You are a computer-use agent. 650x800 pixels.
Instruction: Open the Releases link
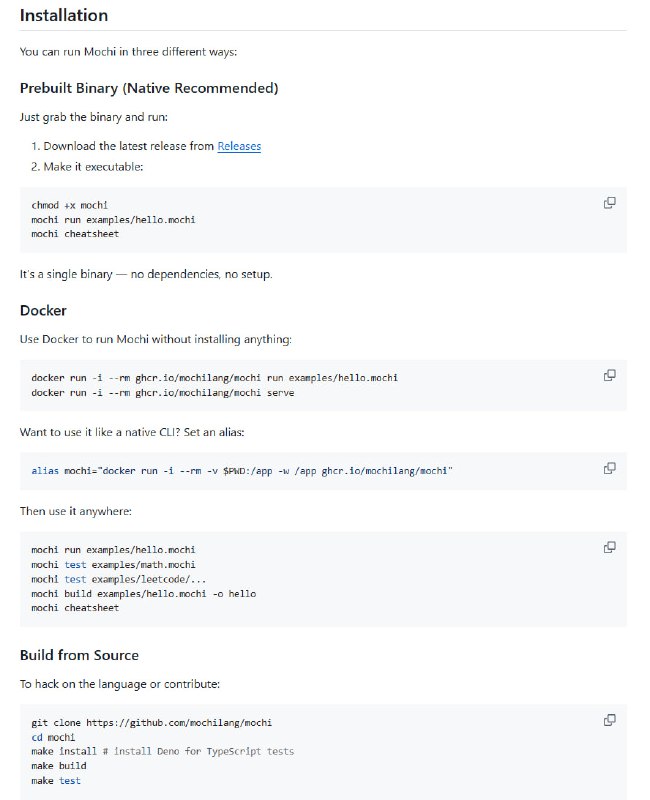tap(239, 146)
